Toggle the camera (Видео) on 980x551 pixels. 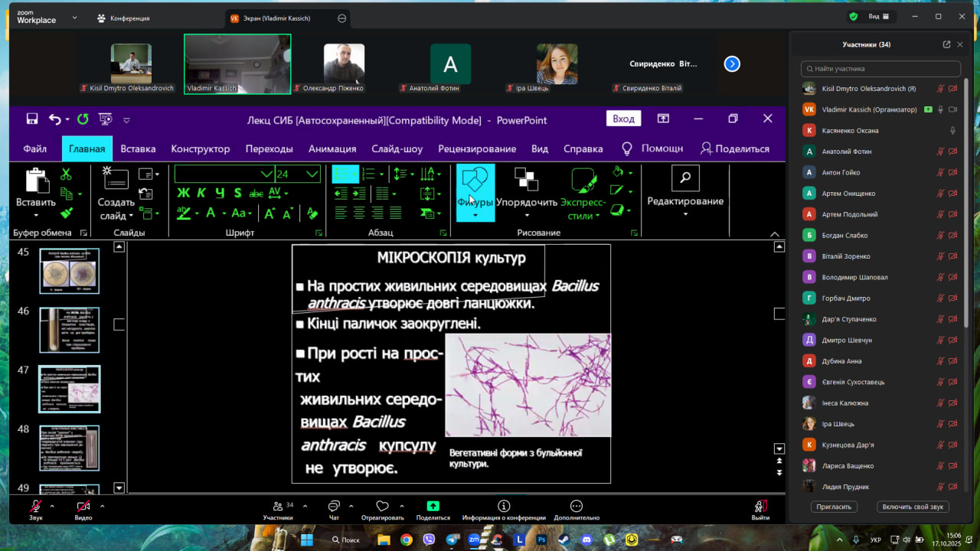[83, 507]
